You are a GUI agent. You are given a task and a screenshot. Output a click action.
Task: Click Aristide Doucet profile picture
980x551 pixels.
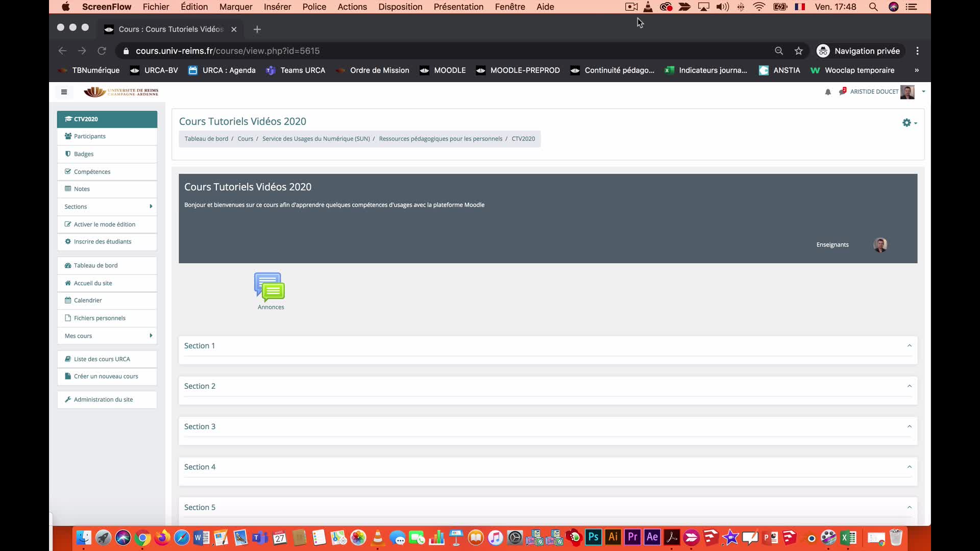908,92
